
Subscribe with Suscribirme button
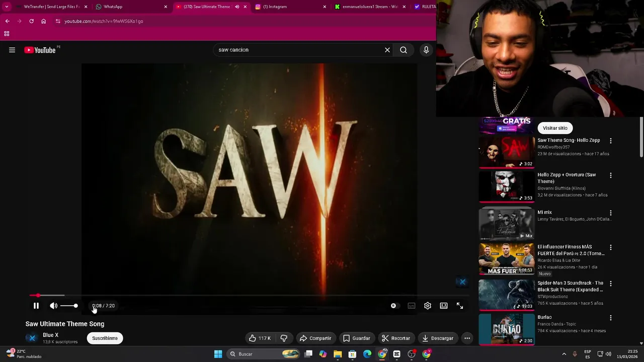pyautogui.click(x=105, y=338)
